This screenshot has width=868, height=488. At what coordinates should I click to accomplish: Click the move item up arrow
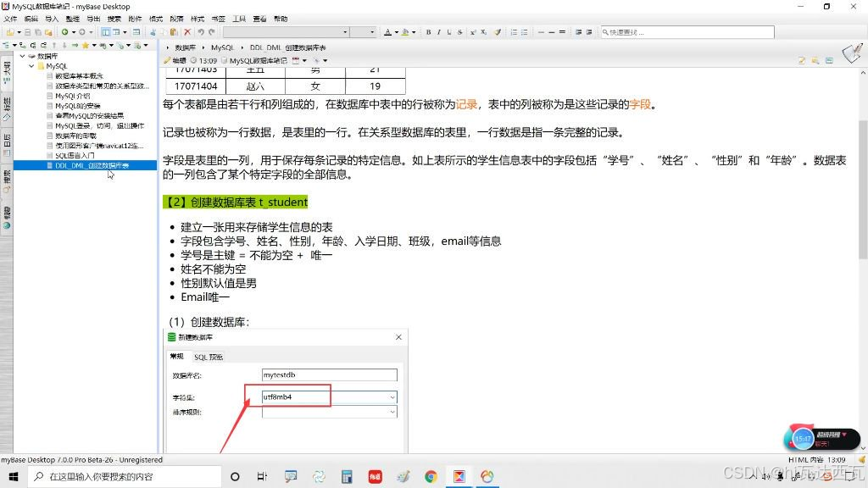54,46
